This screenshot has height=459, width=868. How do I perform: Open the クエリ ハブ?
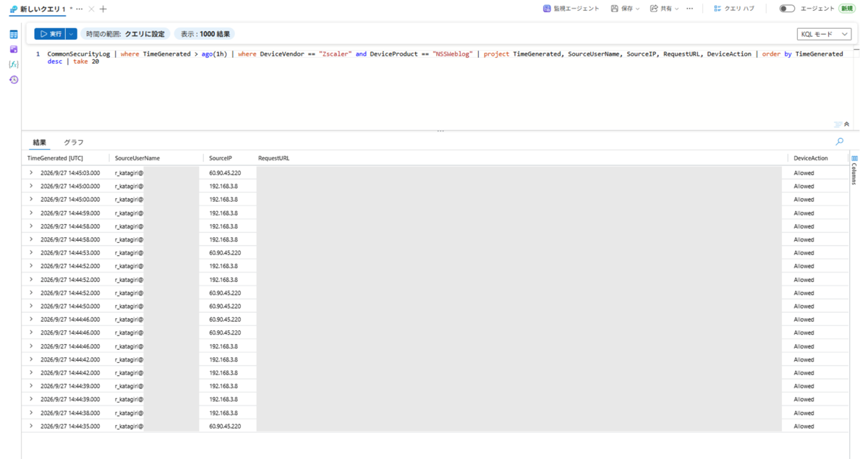[734, 9]
